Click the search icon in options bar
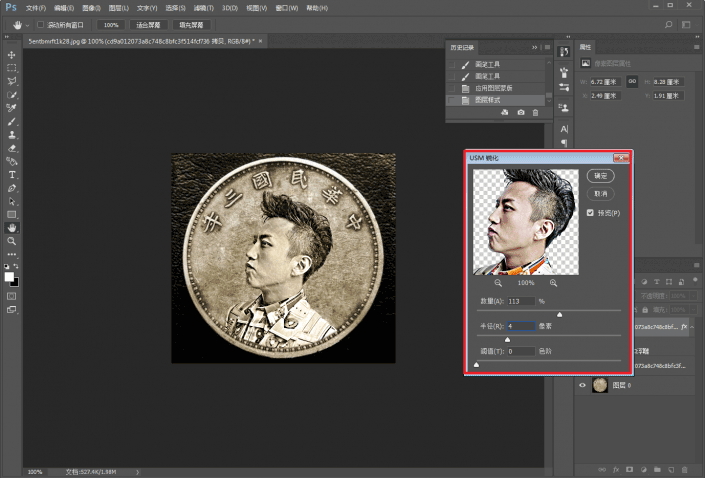 (669, 25)
